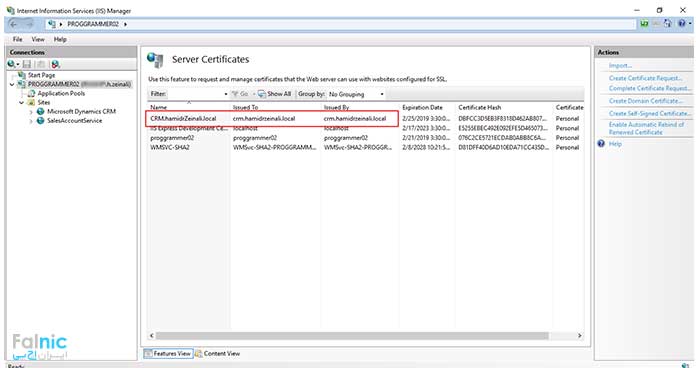
Task: Click the Start Page icon in tree
Action: 21,75
